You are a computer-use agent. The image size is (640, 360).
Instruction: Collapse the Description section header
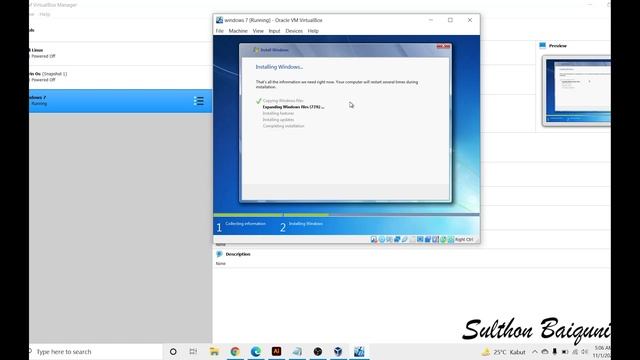(x=238, y=254)
